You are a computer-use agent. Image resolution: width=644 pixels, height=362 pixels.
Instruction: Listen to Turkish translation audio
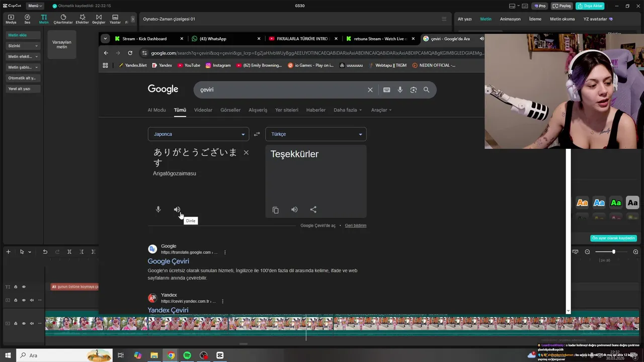(x=294, y=210)
